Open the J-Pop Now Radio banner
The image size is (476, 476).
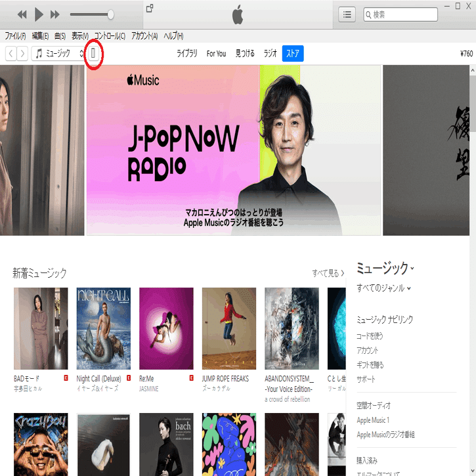[234, 150]
